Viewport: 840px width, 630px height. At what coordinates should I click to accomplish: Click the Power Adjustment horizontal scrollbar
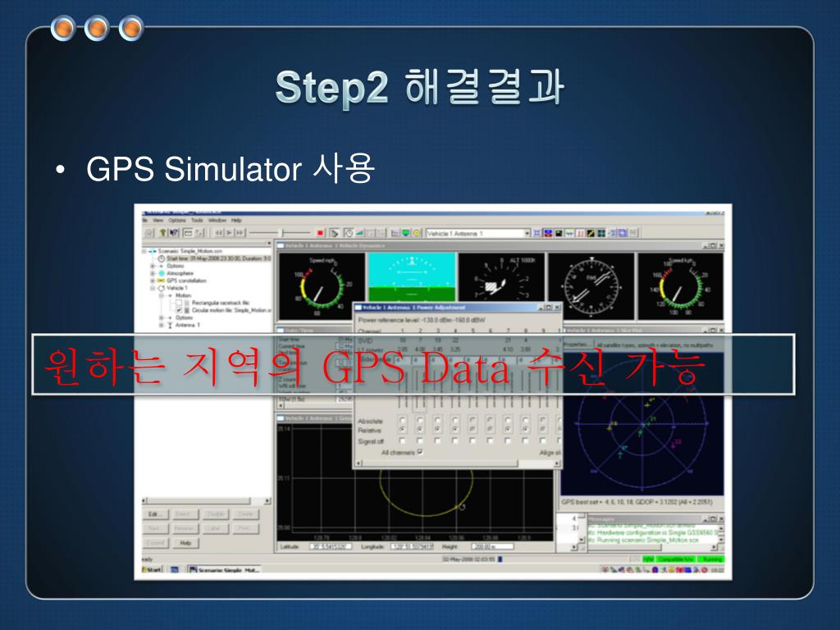point(456,463)
